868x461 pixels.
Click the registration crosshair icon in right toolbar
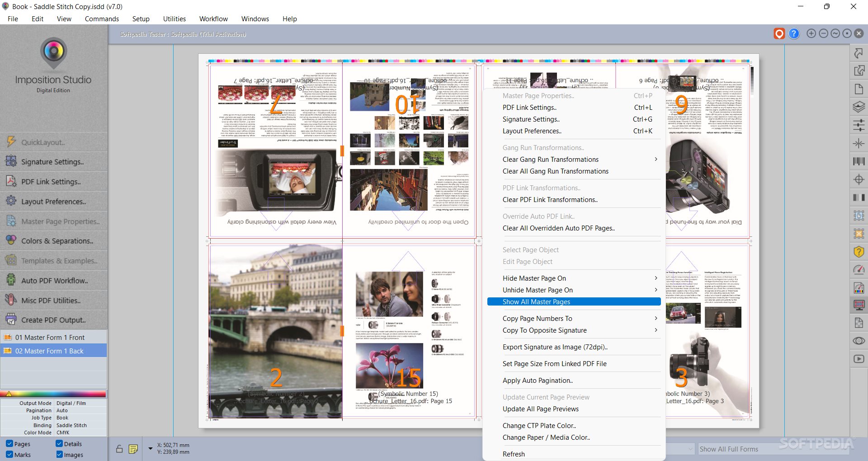[859, 179]
